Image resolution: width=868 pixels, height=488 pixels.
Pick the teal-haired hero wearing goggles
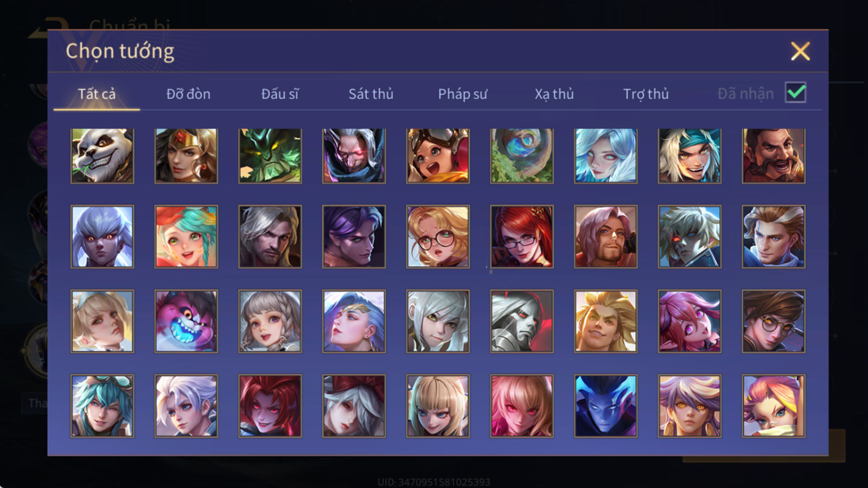(102, 406)
